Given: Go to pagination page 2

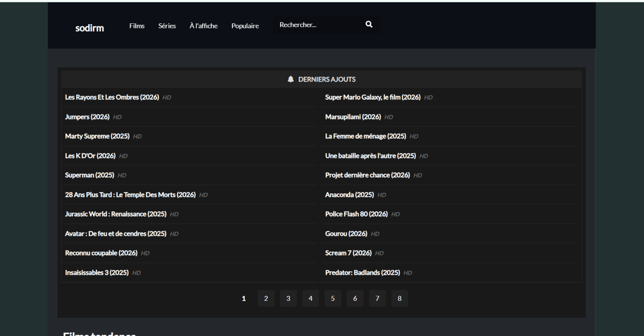Looking at the screenshot, I should (x=266, y=298).
